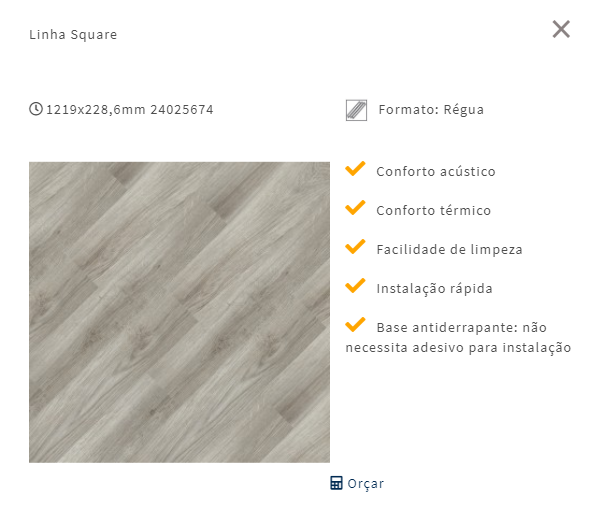The width and height of the screenshot is (595, 522).
Task: Click the necessita adesivo para instalação line
Action: click(x=458, y=347)
